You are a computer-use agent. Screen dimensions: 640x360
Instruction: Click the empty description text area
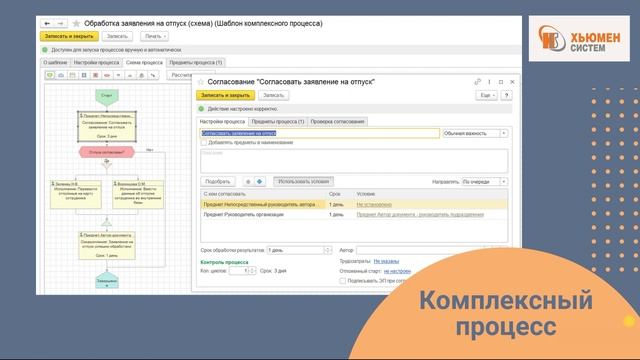click(x=354, y=161)
